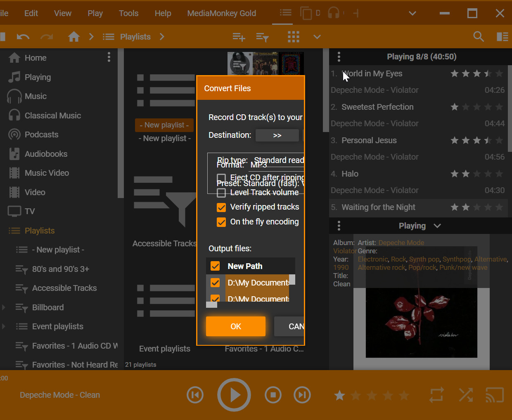This screenshot has height=420, width=512.
Task: Open the Tools menu
Action: (128, 13)
